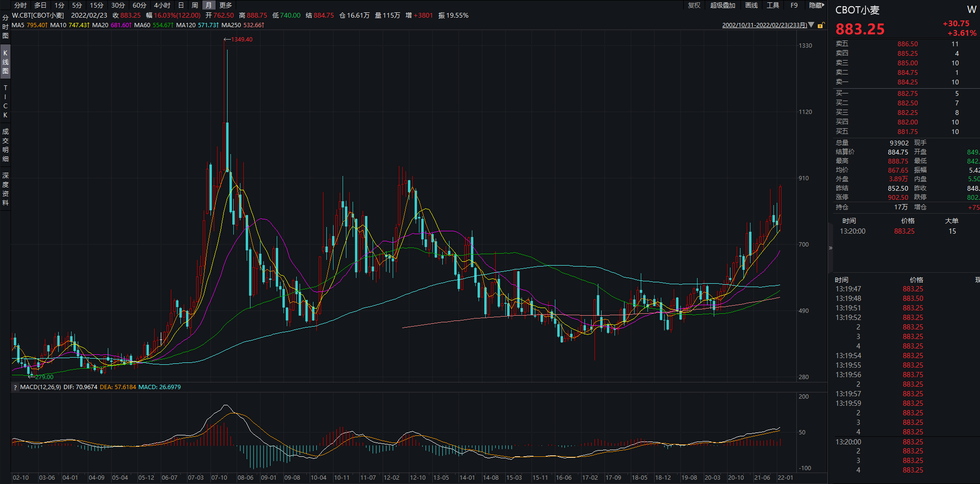Open the date range dropdown triangle
The image size is (980, 484).
coord(811,25)
